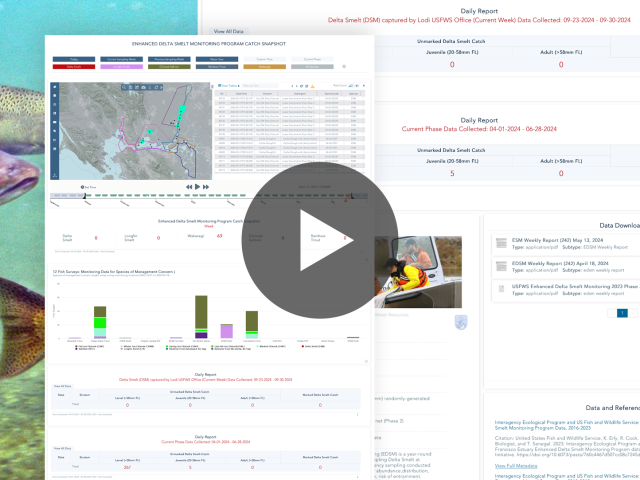Open ESM Weekly Report (242) May 13, 2024
Viewport: 640px width, 480px height.
pos(557,240)
